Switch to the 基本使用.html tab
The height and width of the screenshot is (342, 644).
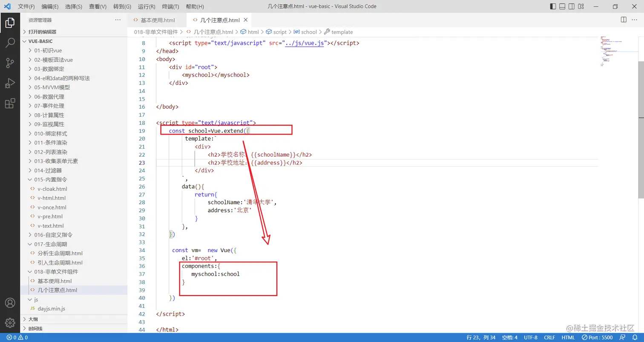click(158, 20)
